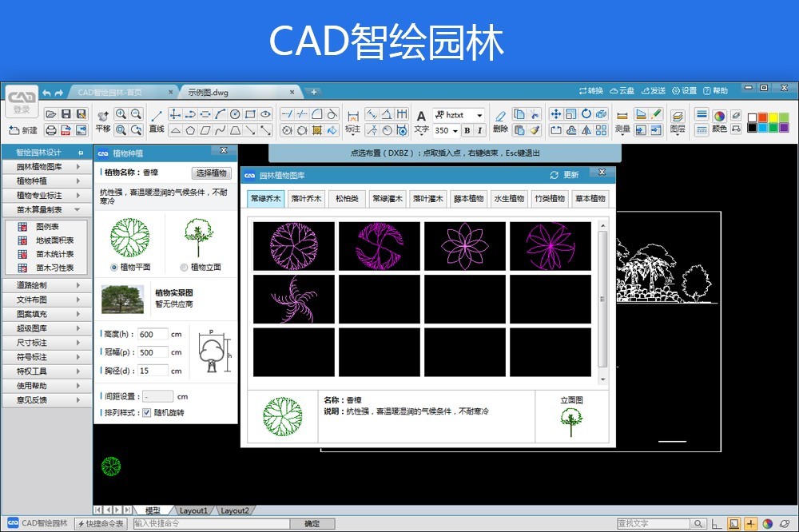Click the Save file icon in toolbar
Image resolution: width=799 pixels, height=532 pixels.
pyautogui.click(x=66, y=114)
